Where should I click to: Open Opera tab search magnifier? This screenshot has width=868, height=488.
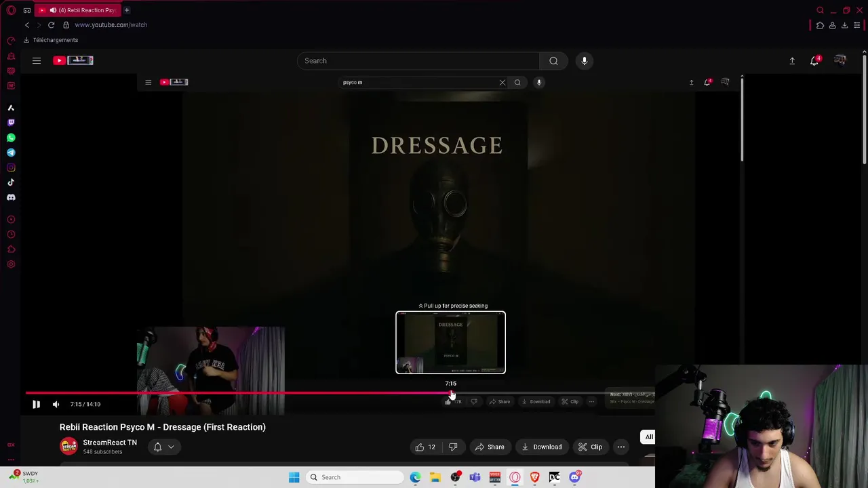tap(820, 10)
